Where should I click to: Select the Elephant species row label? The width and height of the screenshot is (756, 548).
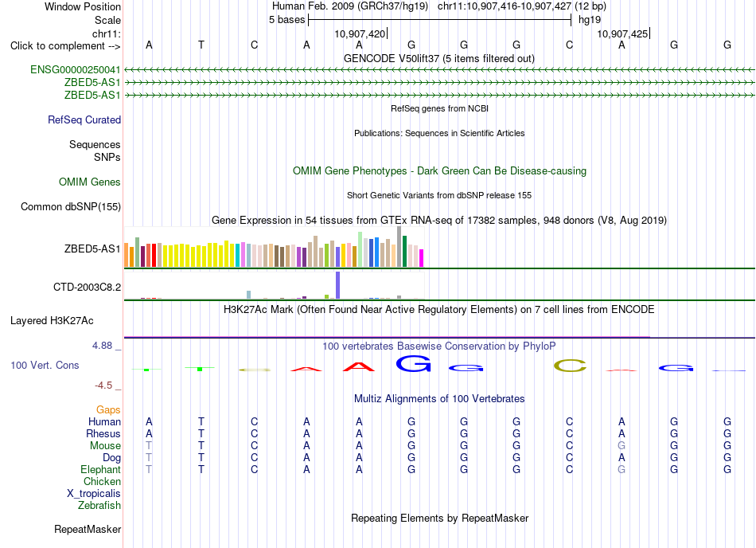click(100, 469)
